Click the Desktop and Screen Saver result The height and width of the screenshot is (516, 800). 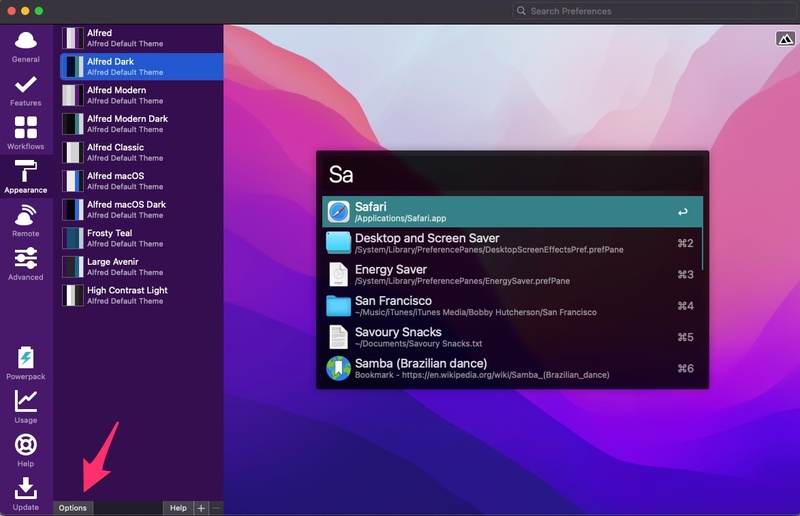tap(512, 243)
